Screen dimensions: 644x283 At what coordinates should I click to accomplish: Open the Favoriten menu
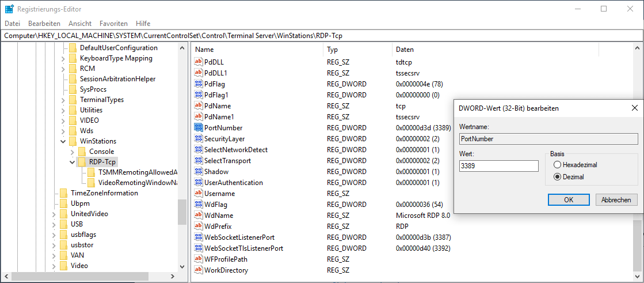tap(113, 24)
